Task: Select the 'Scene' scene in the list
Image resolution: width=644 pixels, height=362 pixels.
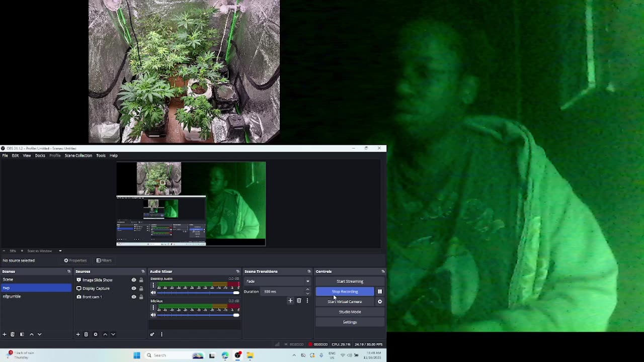Action: pyautogui.click(x=36, y=280)
